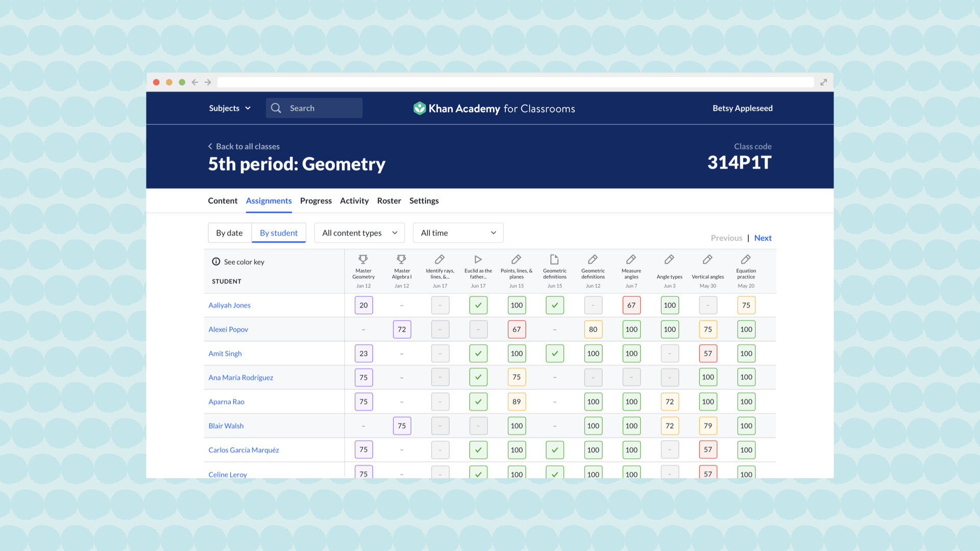Open Ana María Rodríguez student link
The image size is (980, 551).
(241, 378)
